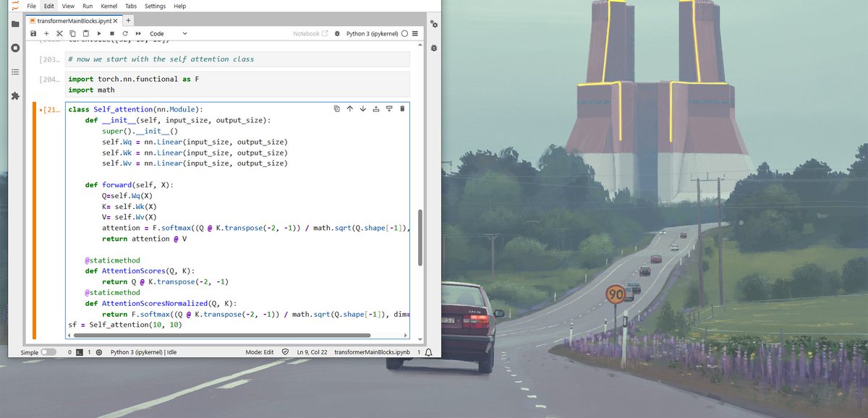Interrupt the kernel with the stop button
868x418 pixels.
tap(112, 34)
